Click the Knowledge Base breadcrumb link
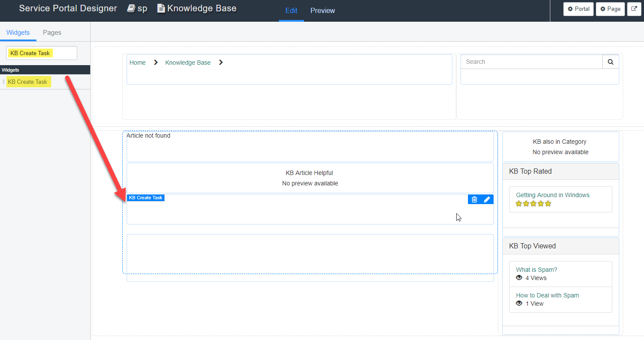 pyautogui.click(x=188, y=63)
